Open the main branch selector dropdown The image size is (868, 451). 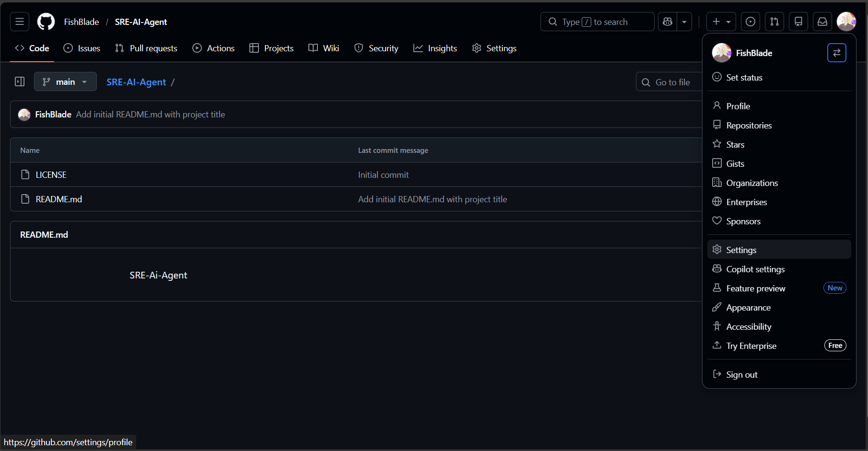pos(65,81)
